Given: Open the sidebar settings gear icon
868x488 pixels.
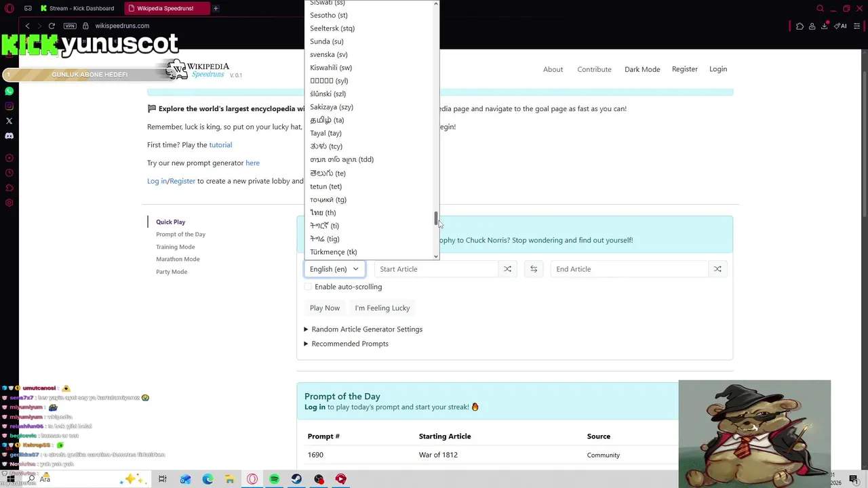Looking at the screenshot, I should pyautogui.click(x=9, y=203).
